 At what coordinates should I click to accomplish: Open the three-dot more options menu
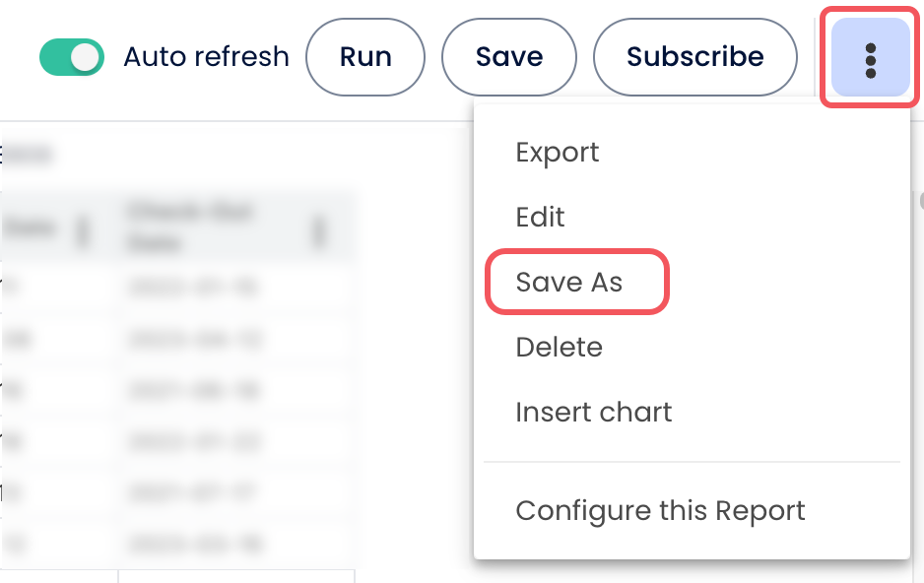(x=870, y=59)
